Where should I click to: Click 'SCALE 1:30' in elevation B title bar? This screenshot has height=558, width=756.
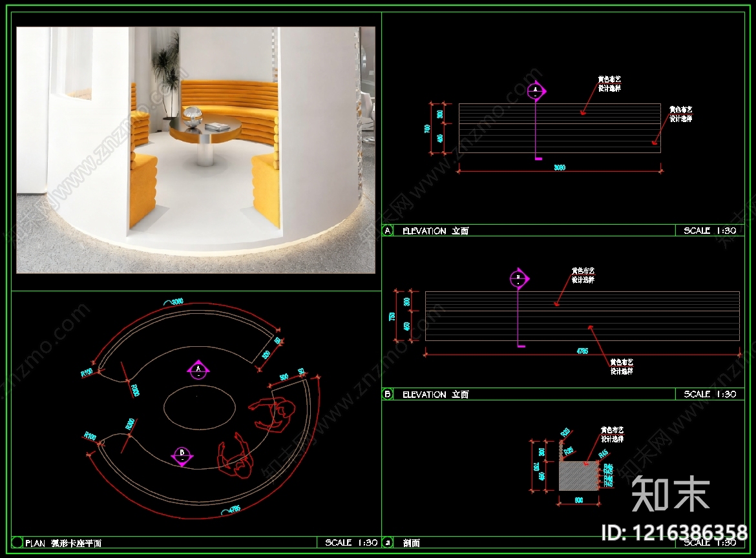click(709, 395)
